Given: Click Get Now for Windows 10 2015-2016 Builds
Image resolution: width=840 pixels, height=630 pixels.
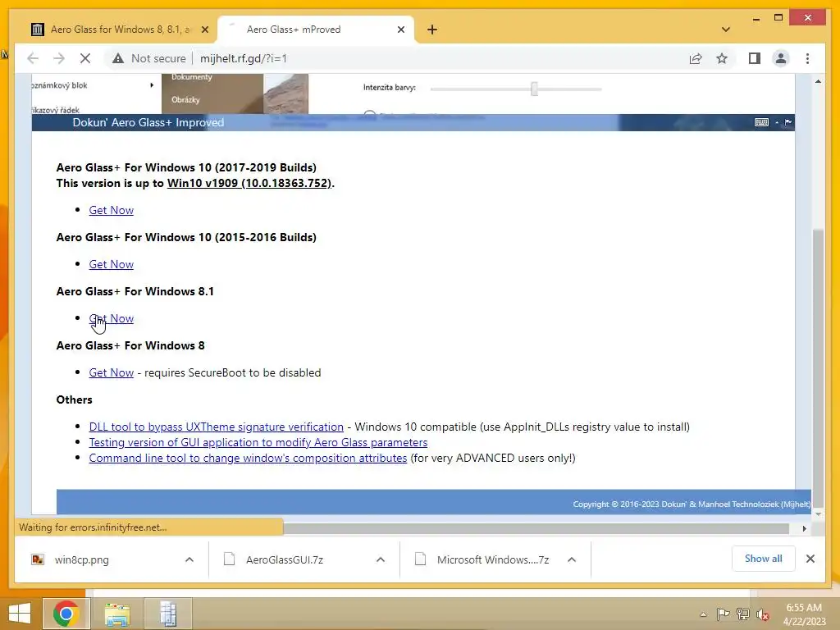Looking at the screenshot, I should 111,264.
